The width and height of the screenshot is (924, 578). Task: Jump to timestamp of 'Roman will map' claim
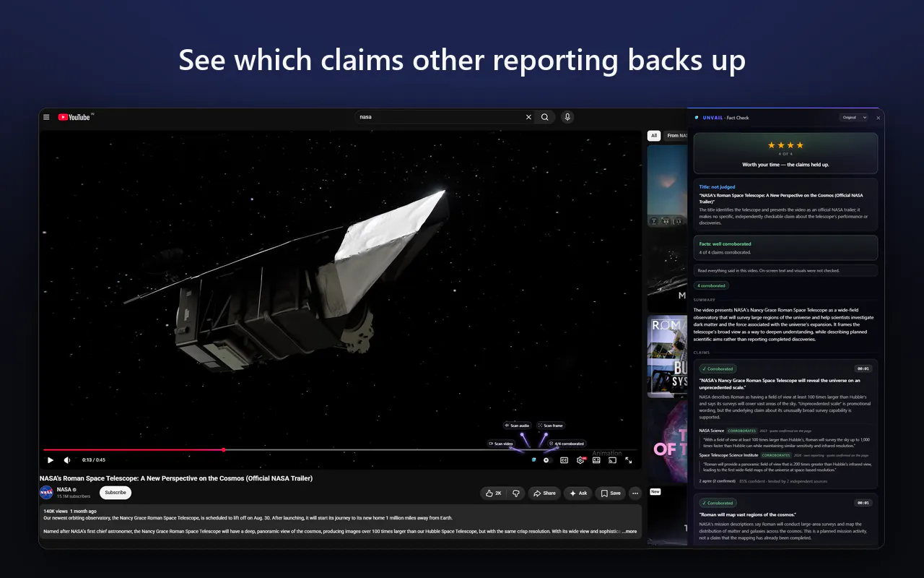tap(863, 503)
